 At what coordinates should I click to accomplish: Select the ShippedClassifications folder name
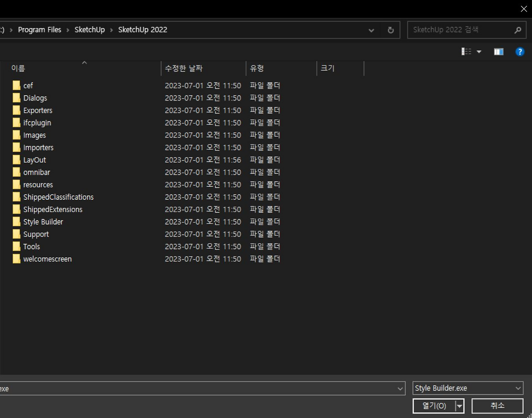tap(59, 197)
